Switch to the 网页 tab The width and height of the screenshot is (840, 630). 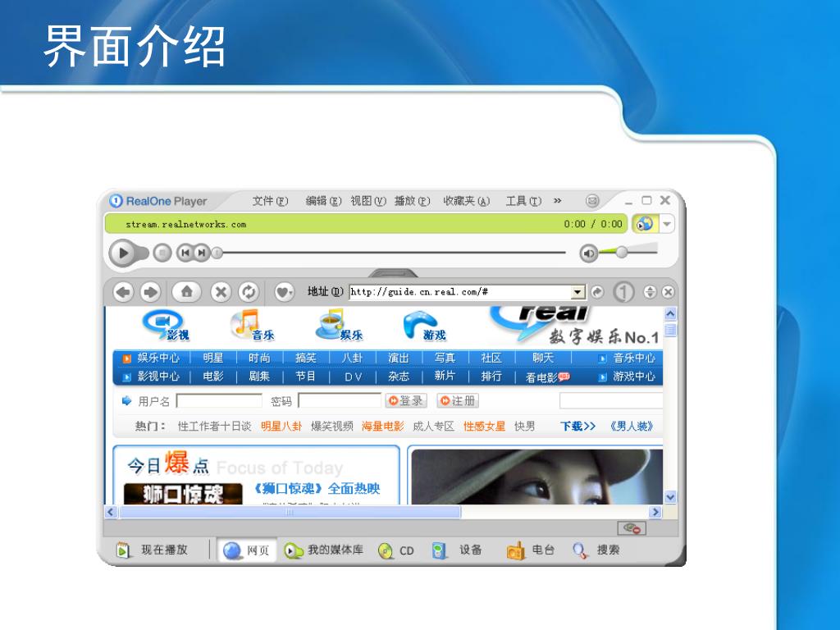tap(246, 550)
